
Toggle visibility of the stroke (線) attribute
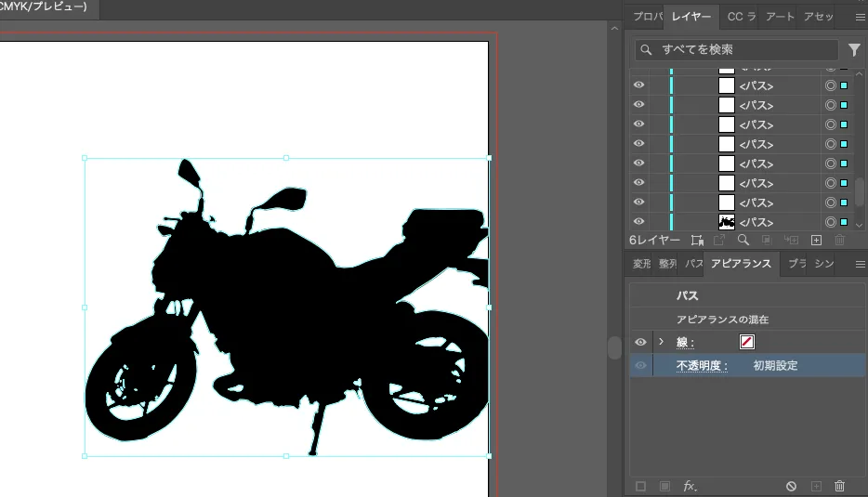click(x=640, y=342)
